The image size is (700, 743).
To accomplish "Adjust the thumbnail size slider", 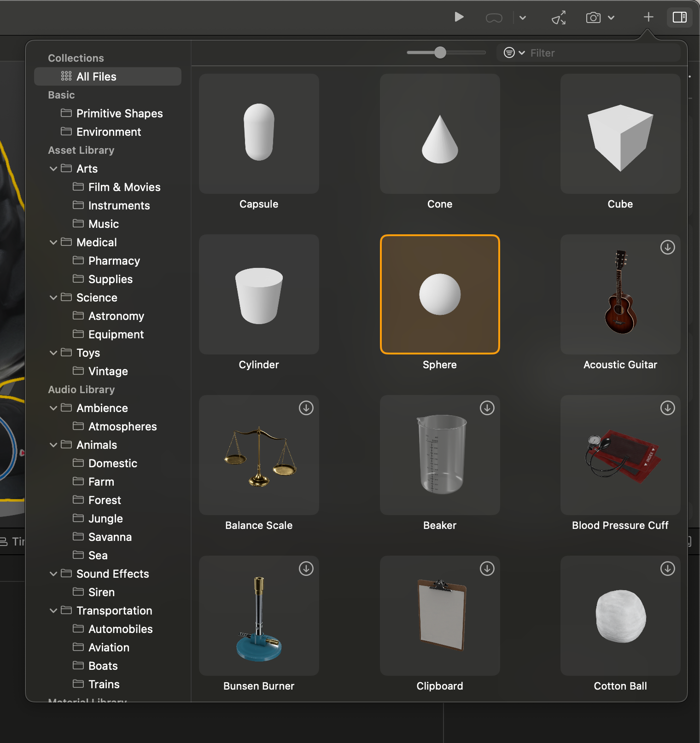I will click(x=440, y=52).
